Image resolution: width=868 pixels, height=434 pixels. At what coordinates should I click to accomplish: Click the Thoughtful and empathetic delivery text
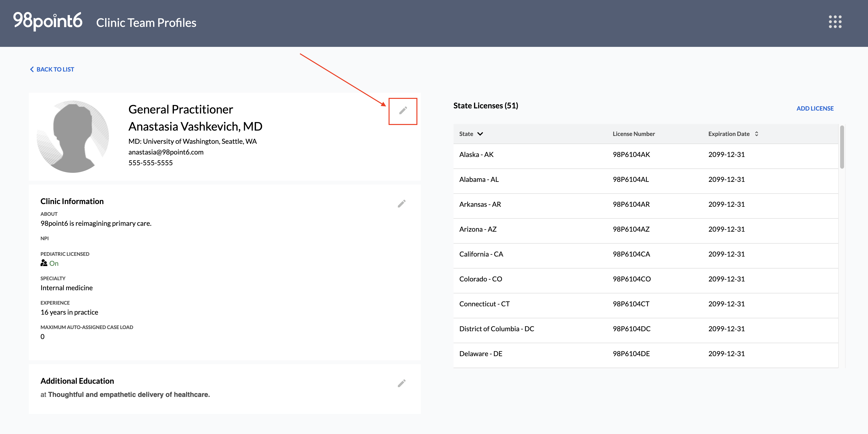coord(129,395)
